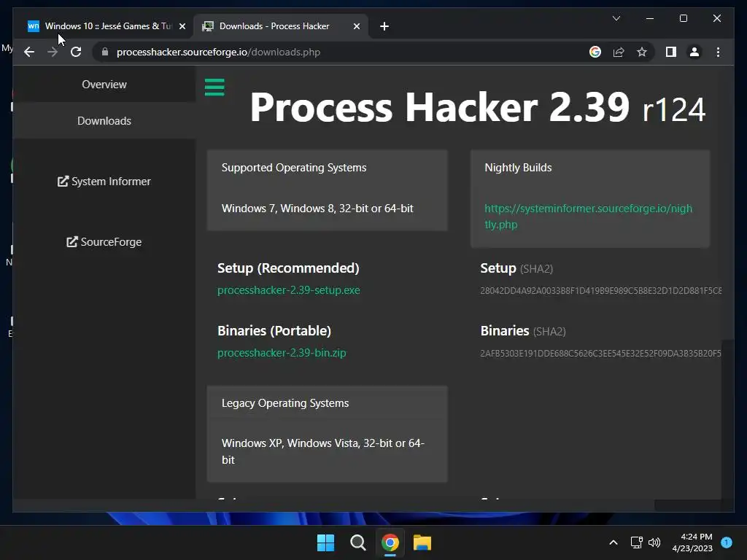Viewport: 747px width, 560px height.
Task: Click the Nightly Builds card title
Action: click(x=518, y=168)
